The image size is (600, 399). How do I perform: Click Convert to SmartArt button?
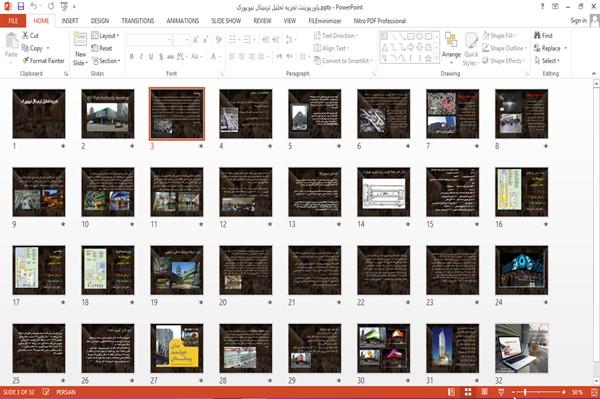(x=344, y=60)
